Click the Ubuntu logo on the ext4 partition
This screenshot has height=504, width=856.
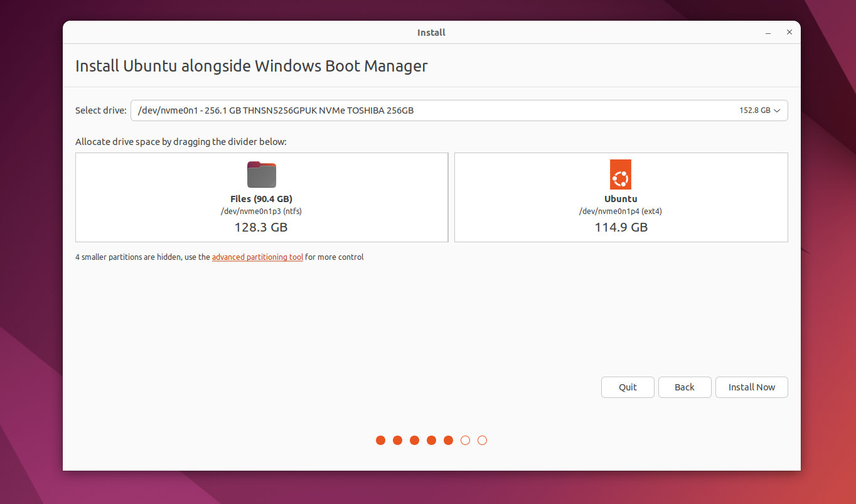click(x=620, y=174)
